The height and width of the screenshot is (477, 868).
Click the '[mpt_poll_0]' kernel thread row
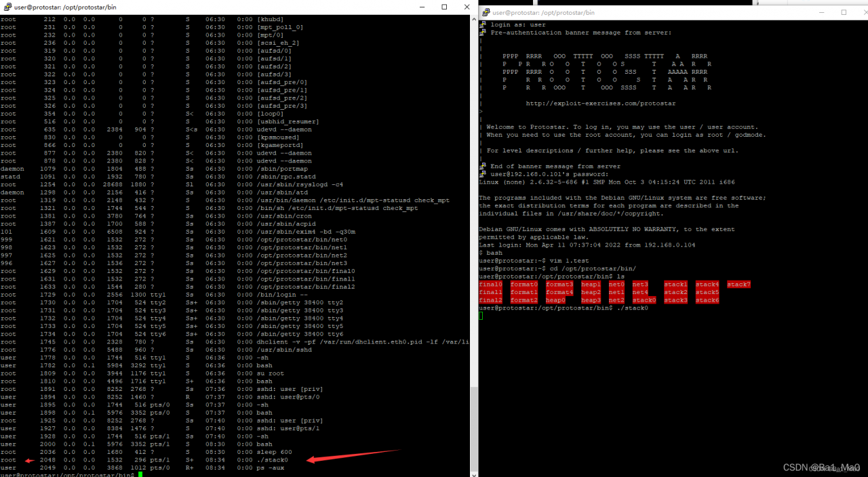coord(153,27)
